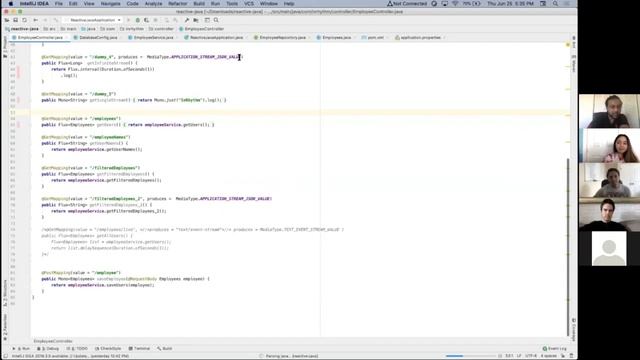The width and height of the screenshot is (640, 360).
Task: Open the Project side panel tab
Action: pyautogui.click(x=5, y=46)
